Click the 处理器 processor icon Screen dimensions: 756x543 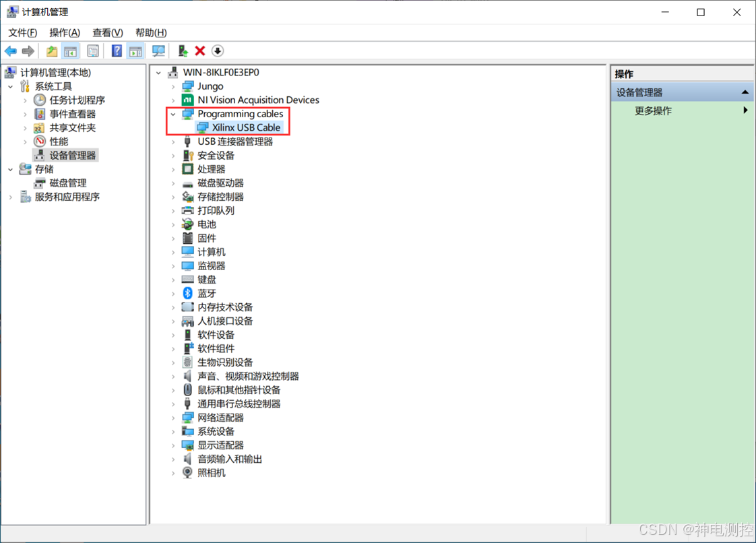[x=187, y=169]
